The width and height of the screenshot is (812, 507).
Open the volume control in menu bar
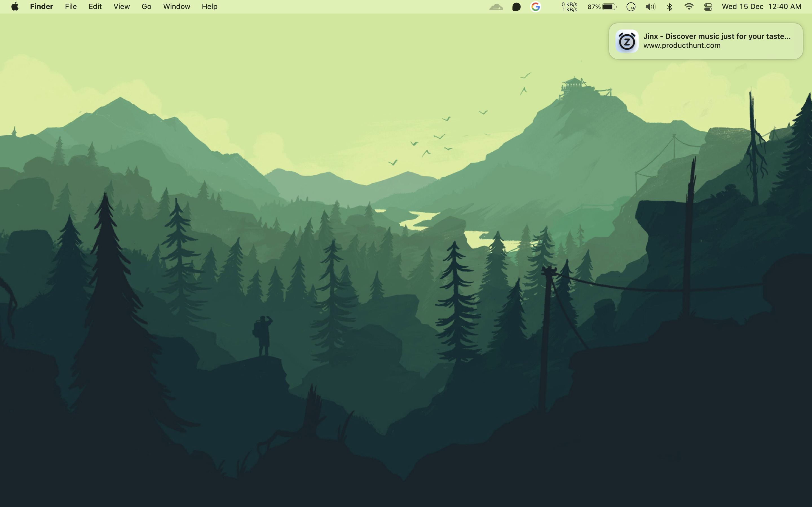[x=650, y=7]
